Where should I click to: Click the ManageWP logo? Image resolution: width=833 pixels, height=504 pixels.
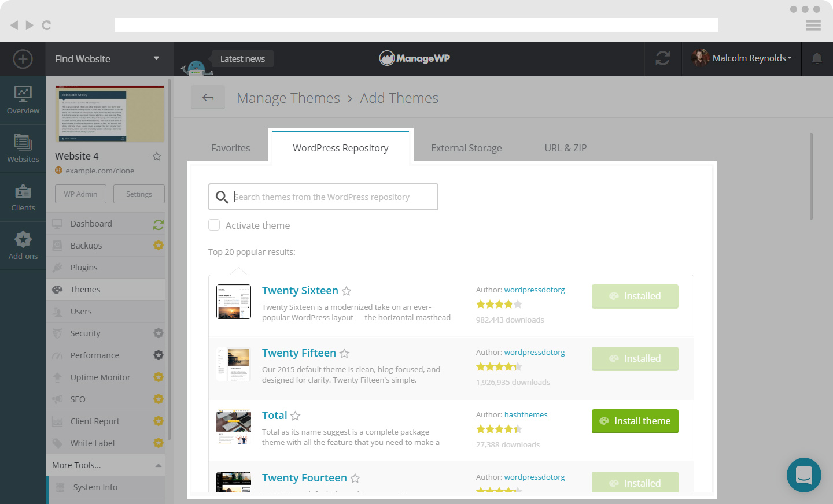pyautogui.click(x=415, y=58)
